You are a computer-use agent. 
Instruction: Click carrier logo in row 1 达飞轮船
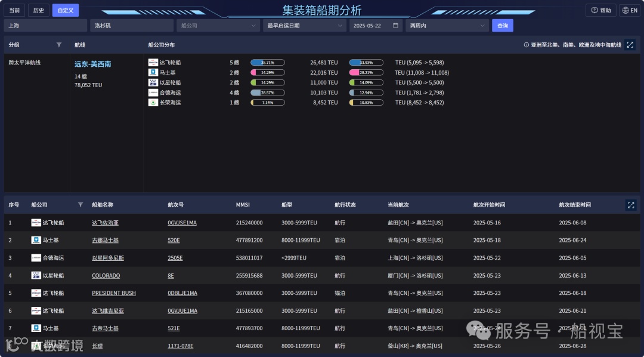point(36,223)
